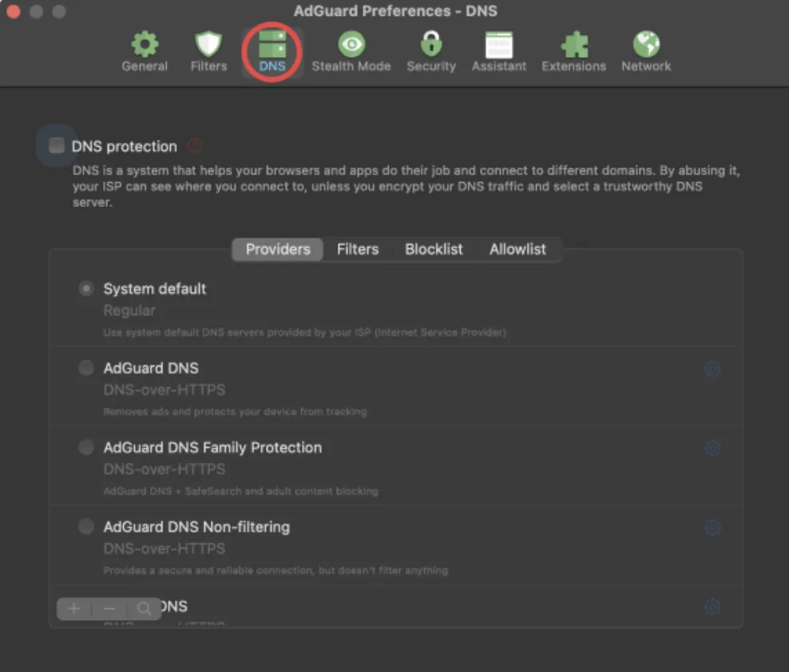Viewport: 789px width, 672px height.
Task: Open settings for AdGuard DNS provider
Action: point(712,369)
